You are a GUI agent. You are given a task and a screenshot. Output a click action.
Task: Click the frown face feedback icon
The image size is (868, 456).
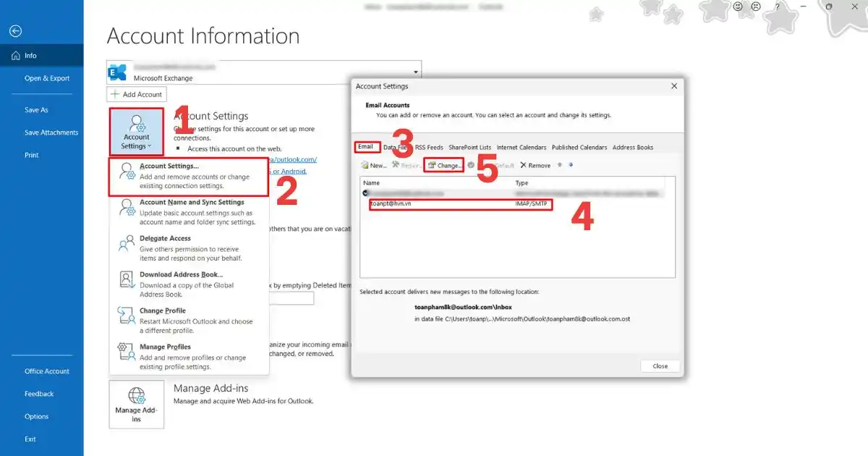coord(756,7)
